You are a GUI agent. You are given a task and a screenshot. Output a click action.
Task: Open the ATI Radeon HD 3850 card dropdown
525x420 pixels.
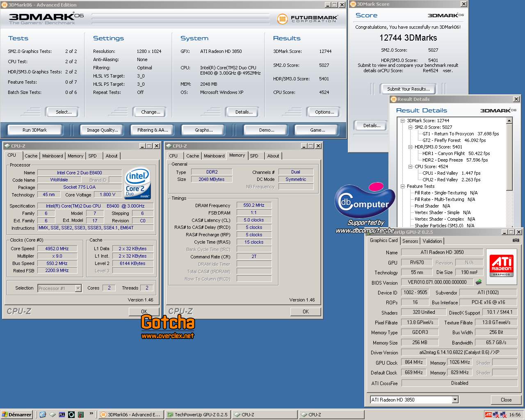(x=455, y=399)
